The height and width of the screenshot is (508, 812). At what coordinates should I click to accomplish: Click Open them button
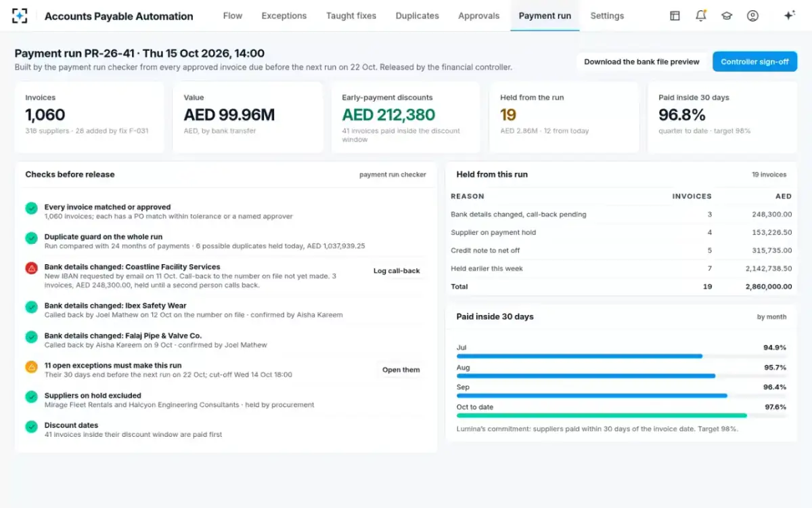click(x=401, y=370)
